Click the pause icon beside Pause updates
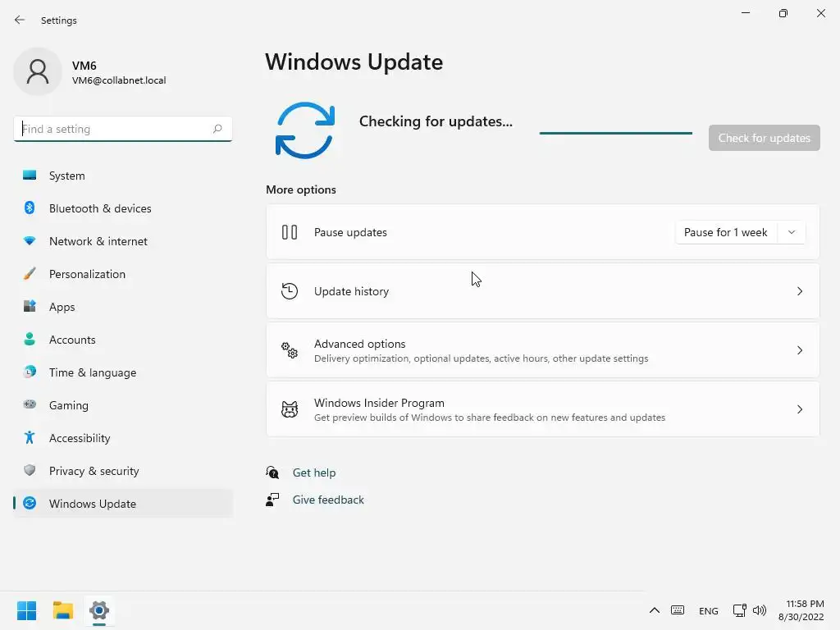 pyautogui.click(x=290, y=232)
